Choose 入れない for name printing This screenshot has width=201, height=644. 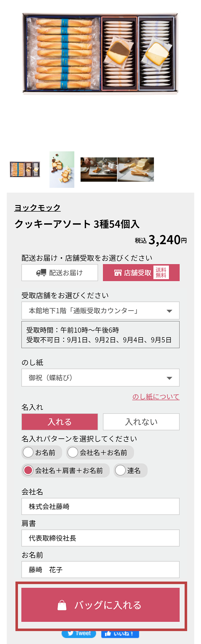(x=141, y=422)
